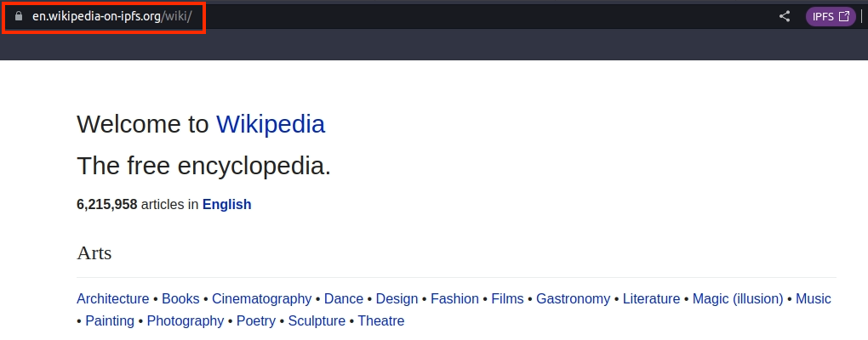Select the URL en.wikipedia-on-ipfs.org/wiki/ field
Viewport: 868px width, 340px height.
[x=111, y=17]
